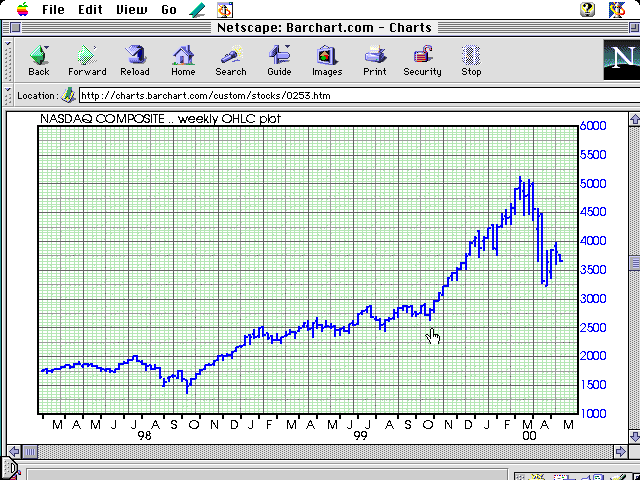
Task: Click the Netscape N logo
Action: [x=622, y=60]
